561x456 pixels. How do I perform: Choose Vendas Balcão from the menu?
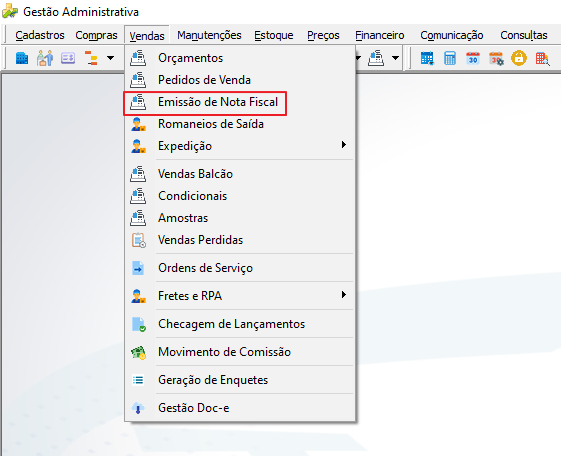[x=240, y=174]
